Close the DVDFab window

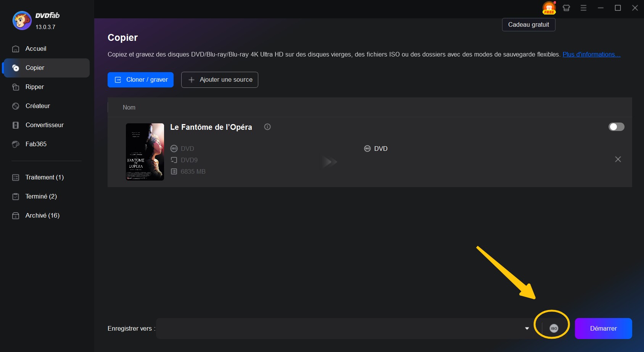pyautogui.click(x=635, y=8)
